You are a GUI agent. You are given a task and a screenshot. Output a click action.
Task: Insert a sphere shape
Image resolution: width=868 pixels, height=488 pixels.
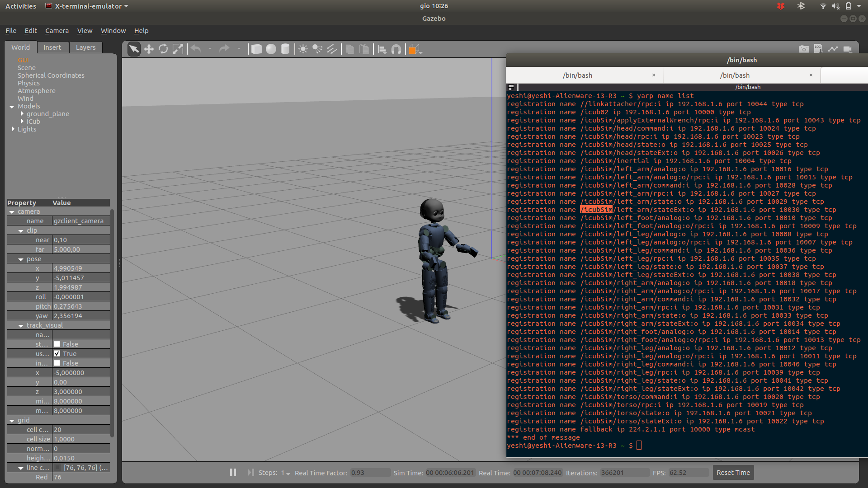point(271,49)
